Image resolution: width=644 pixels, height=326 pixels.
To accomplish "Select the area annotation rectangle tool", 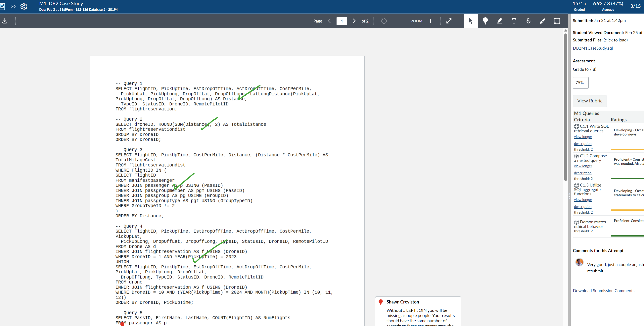I will point(557,21).
